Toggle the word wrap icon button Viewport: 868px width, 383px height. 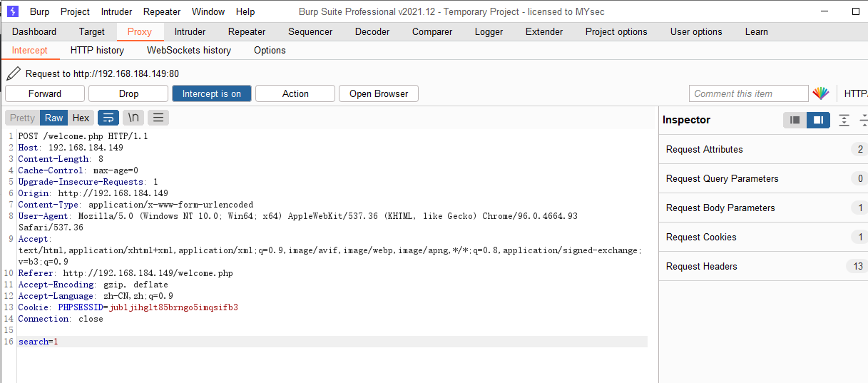click(108, 118)
